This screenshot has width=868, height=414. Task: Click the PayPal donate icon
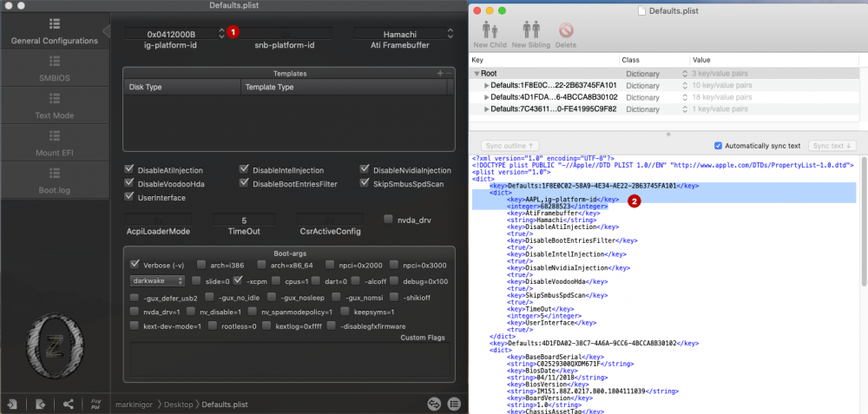pos(95,404)
